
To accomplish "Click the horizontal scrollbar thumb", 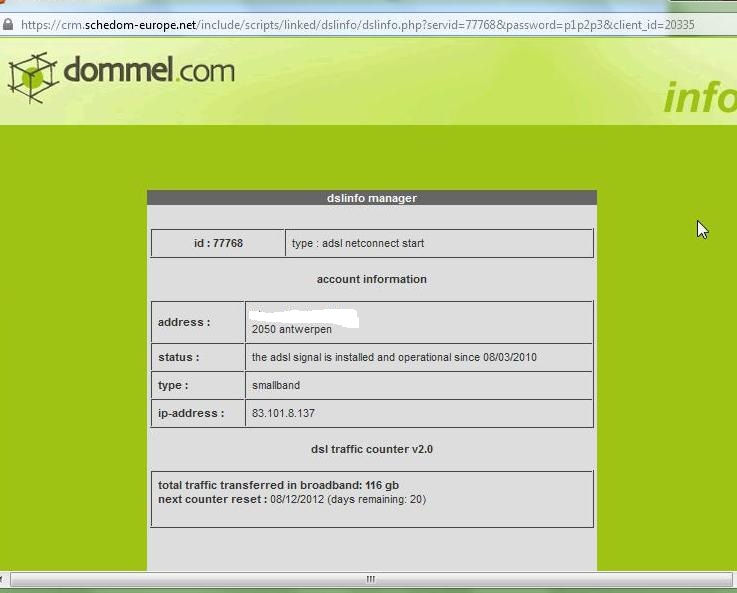I will point(371,579).
